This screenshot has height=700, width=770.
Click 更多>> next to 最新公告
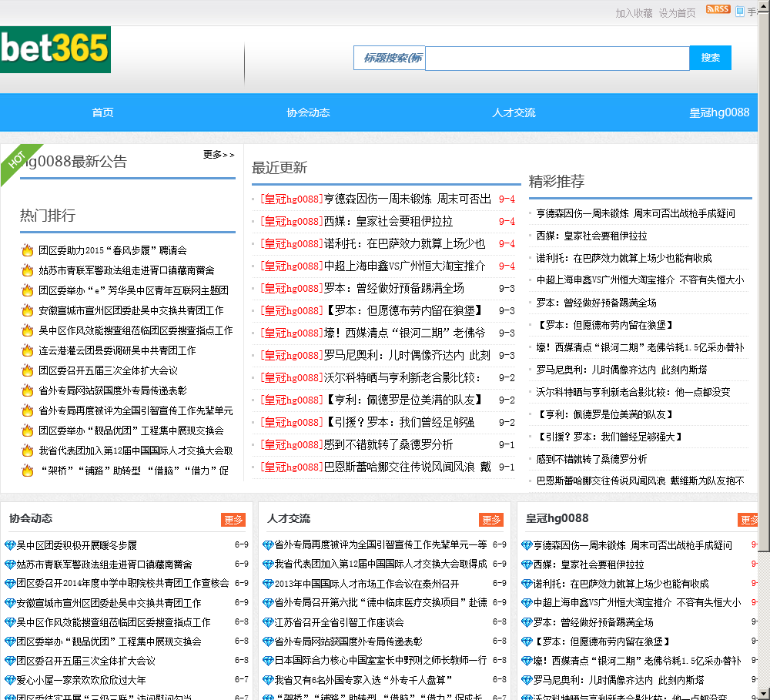(x=219, y=155)
